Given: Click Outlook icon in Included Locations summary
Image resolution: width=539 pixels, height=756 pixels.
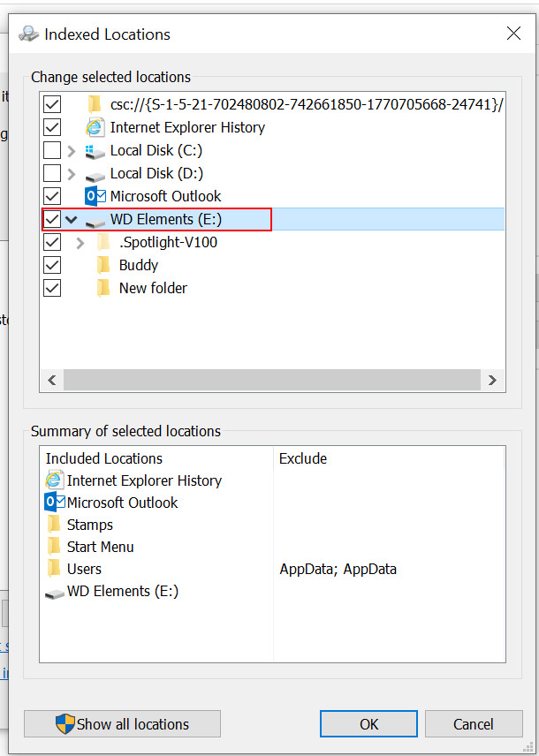Looking at the screenshot, I should click(55, 503).
